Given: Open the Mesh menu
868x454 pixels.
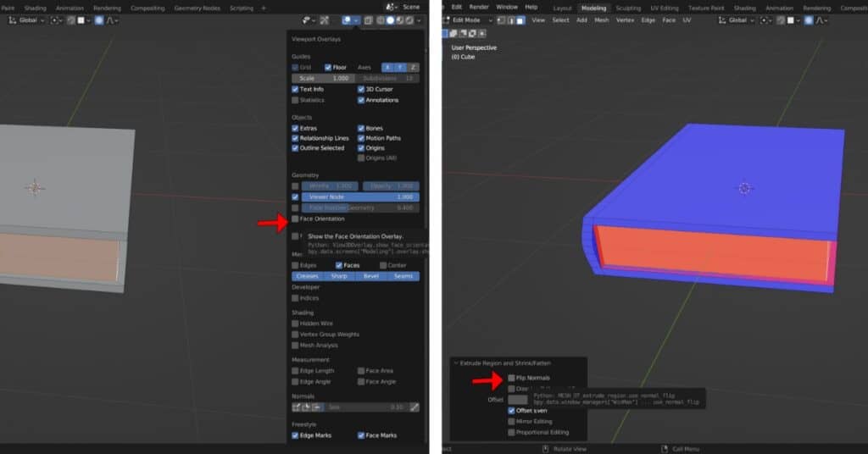Looking at the screenshot, I should click(x=601, y=20).
